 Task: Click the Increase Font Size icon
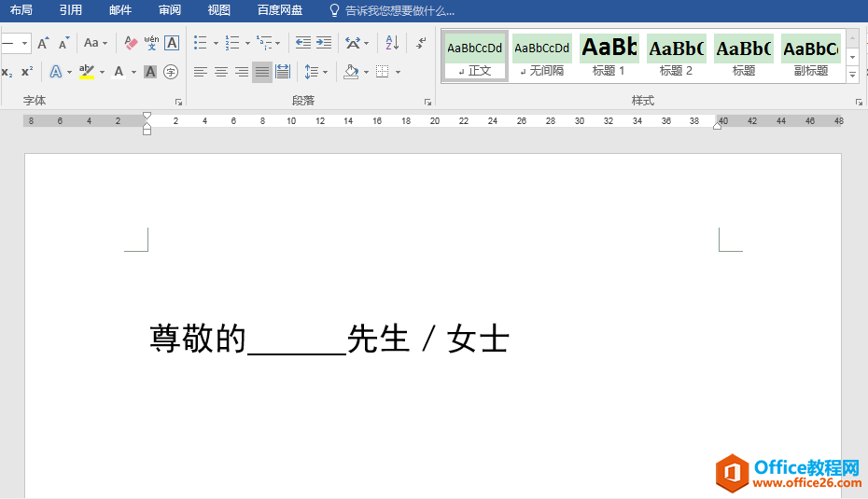click(x=43, y=43)
